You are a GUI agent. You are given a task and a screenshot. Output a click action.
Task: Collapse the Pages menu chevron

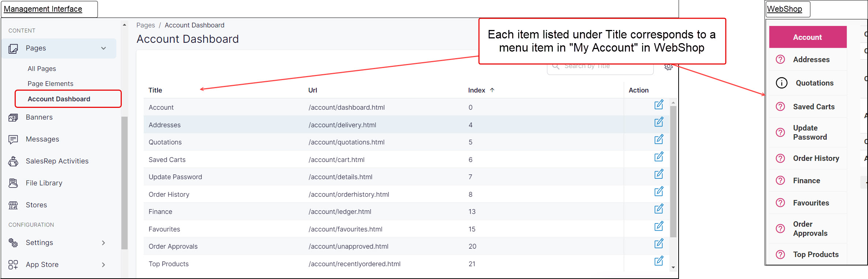click(103, 48)
